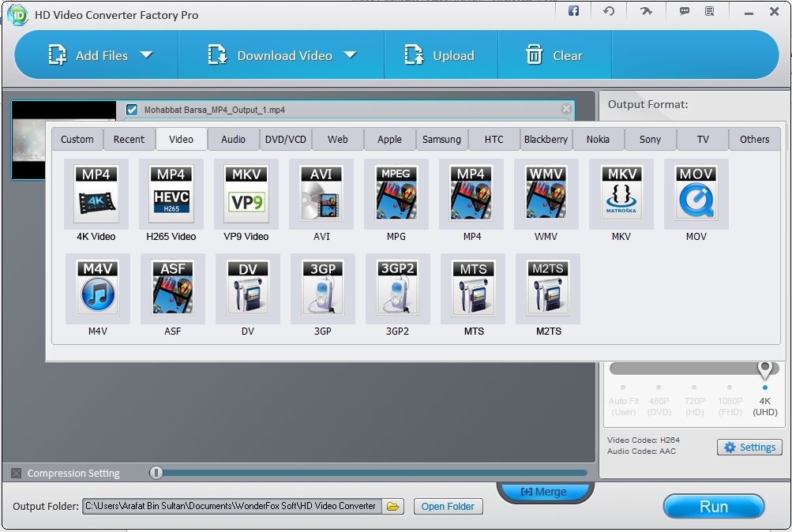Click the undo arrow icon in title bar

[x=609, y=11]
